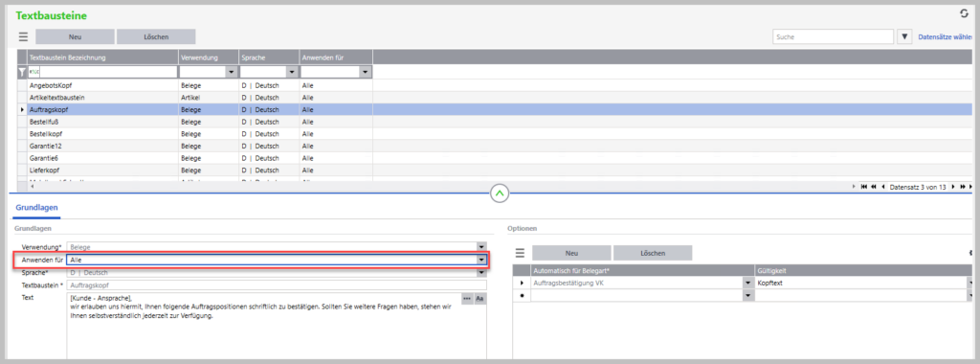Click into the Suche input field
Viewport: 980px width, 364px height.
pyautogui.click(x=834, y=37)
